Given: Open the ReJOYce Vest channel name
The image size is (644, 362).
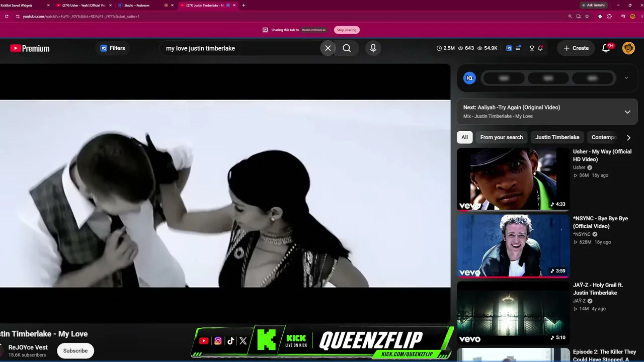Looking at the screenshot, I should (28, 347).
